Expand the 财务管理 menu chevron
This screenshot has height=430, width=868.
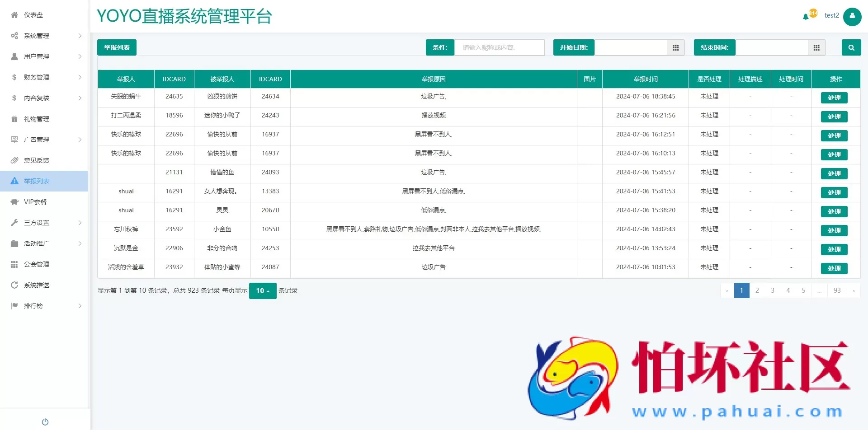click(80, 77)
